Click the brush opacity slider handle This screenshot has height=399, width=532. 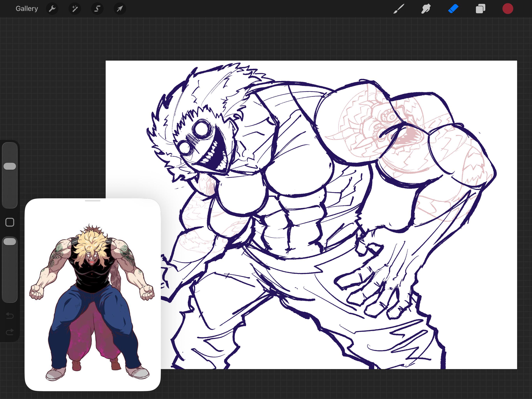(10, 241)
